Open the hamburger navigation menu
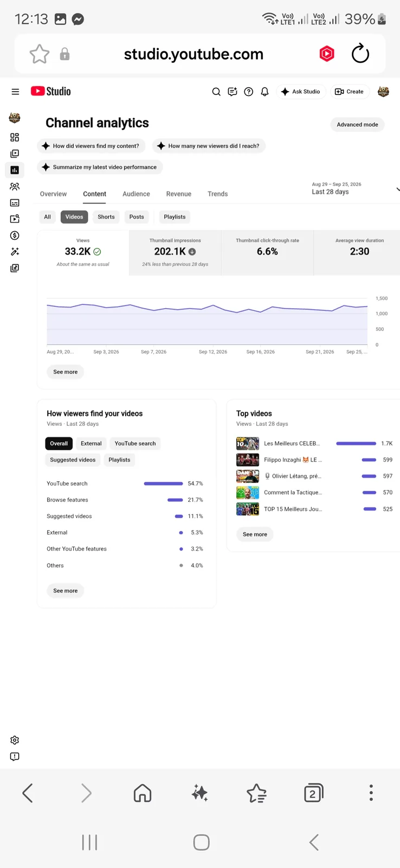400x868 pixels. (15, 92)
